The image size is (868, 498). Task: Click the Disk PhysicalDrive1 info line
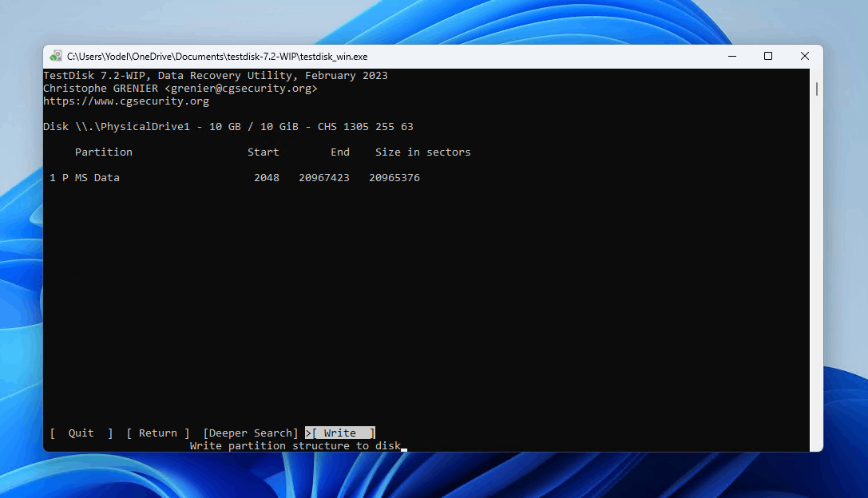[228, 127]
